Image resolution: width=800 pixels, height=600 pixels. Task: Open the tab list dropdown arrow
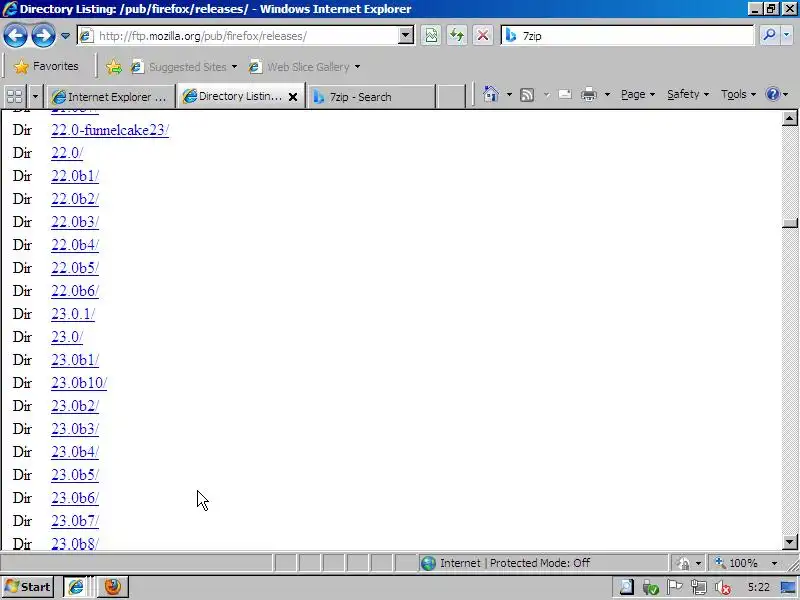[x=35, y=96]
